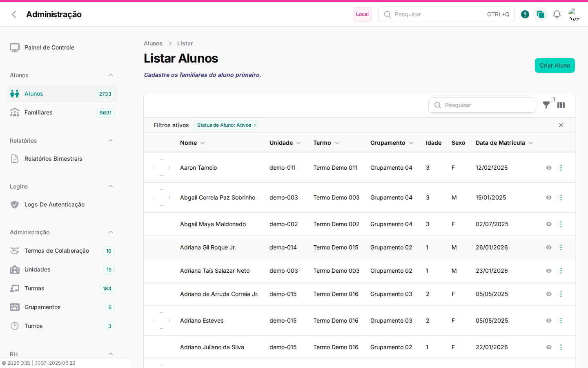Screen dimensions: 588x368
Task: Collapse the Administração sidebar section
Action: [x=111, y=232]
